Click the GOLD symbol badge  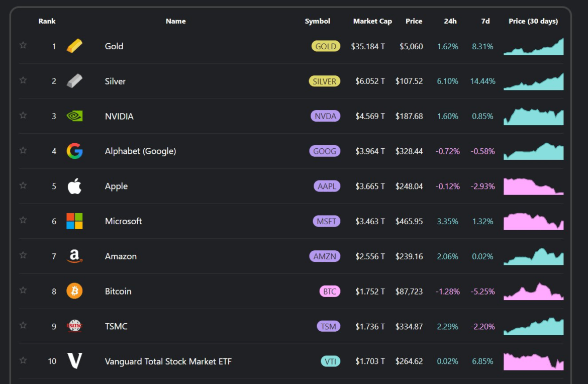tap(326, 46)
